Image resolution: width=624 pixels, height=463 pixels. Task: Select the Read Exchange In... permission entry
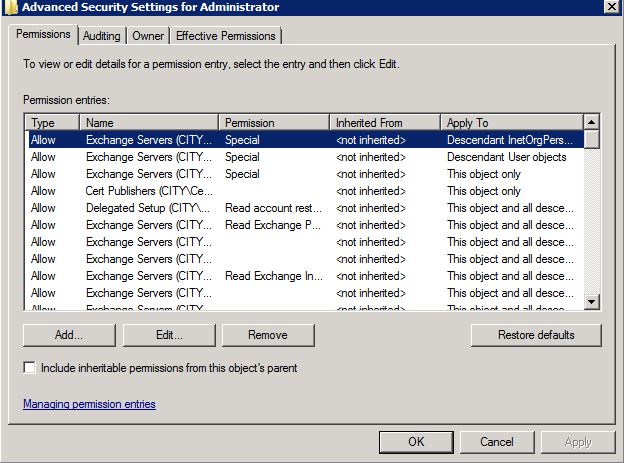pos(306,276)
